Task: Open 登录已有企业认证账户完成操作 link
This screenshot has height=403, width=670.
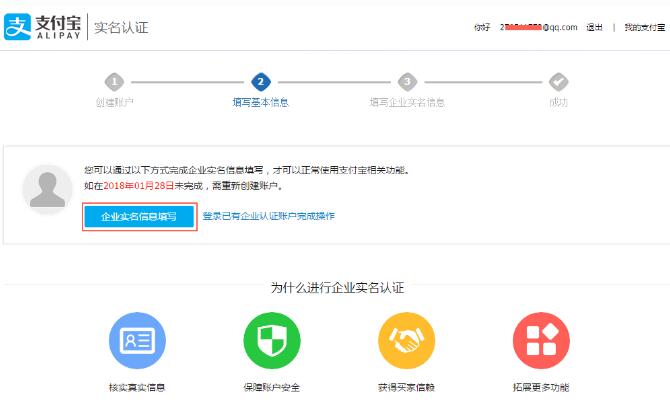Action: (268, 216)
